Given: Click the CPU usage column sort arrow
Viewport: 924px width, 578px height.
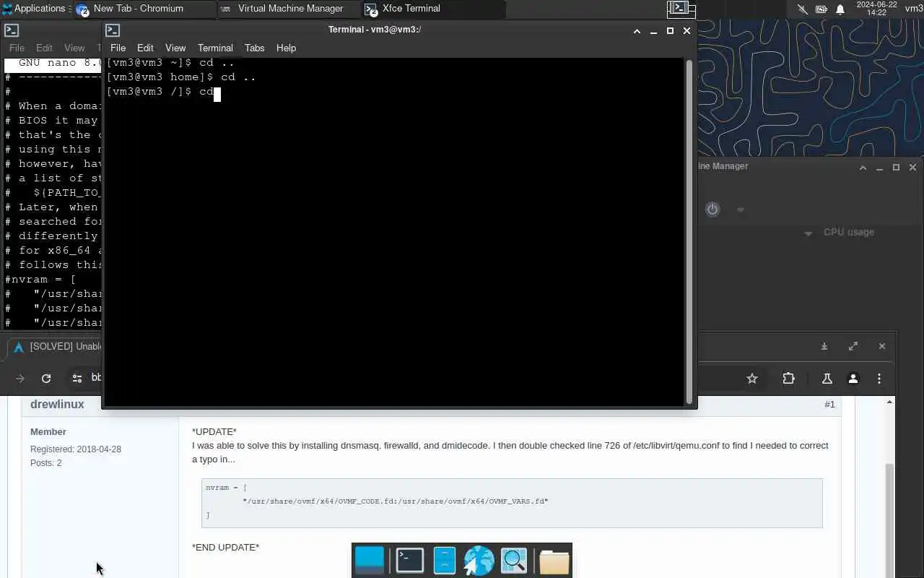Looking at the screenshot, I should click(808, 233).
